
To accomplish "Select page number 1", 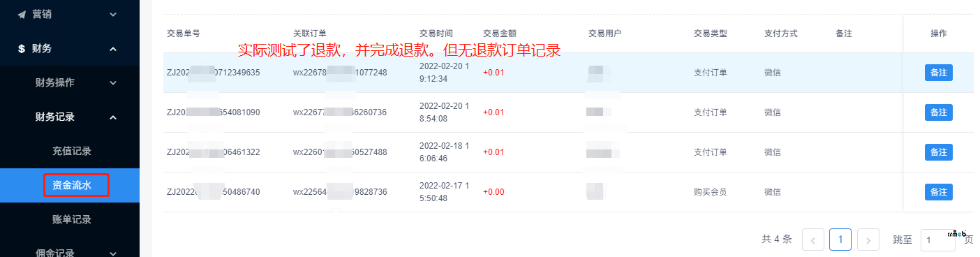I will point(840,240).
